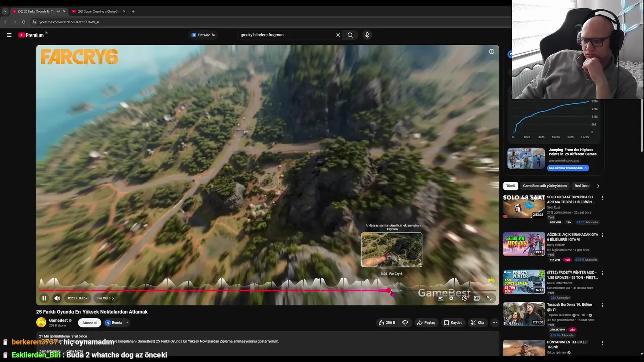
Task: Open options menu for GTA 6 BİLGİLERİ video
Action: pos(602,235)
